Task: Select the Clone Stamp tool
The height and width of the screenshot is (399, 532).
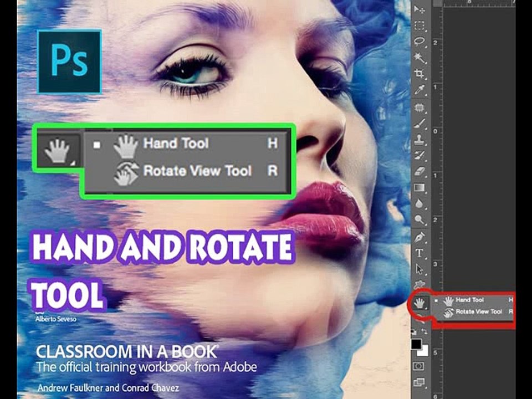Action: (x=420, y=140)
